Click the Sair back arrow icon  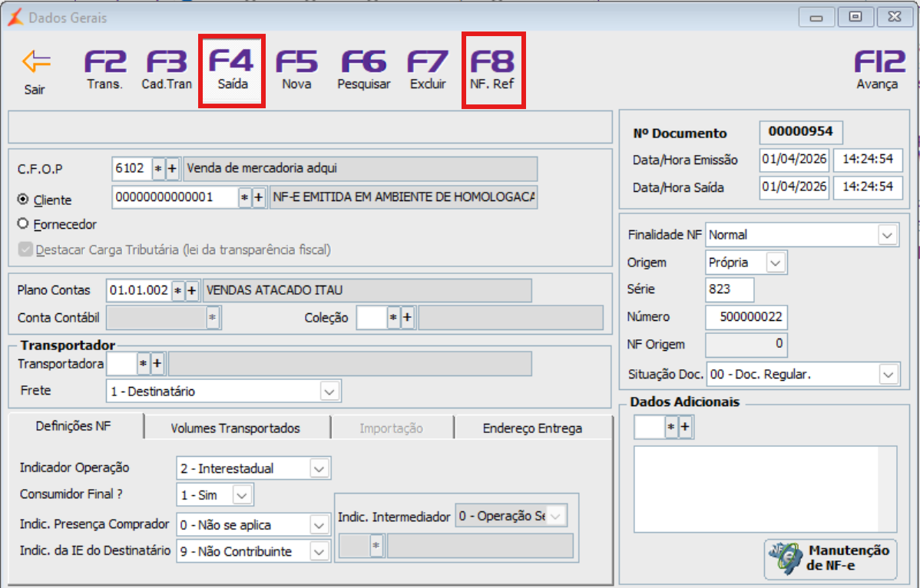pyautogui.click(x=36, y=61)
